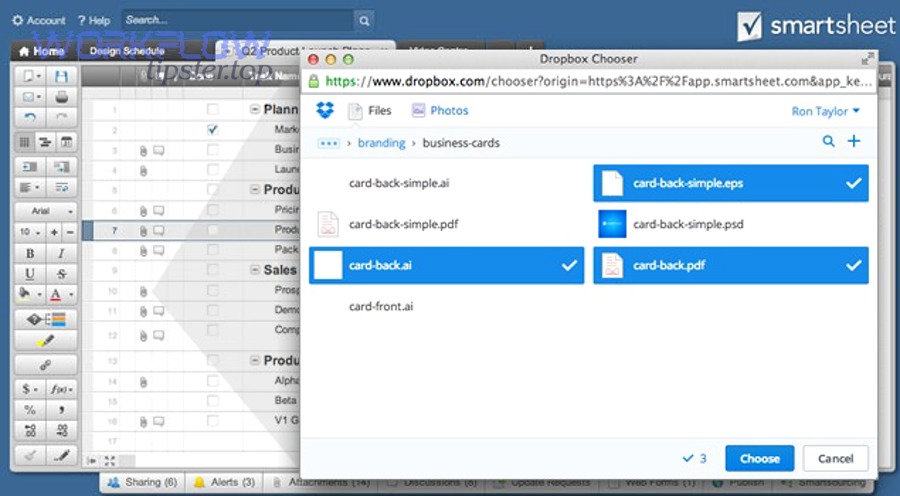900x496 pixels.
Task: Deselect the card-back.pdf file
Action: 731,265
